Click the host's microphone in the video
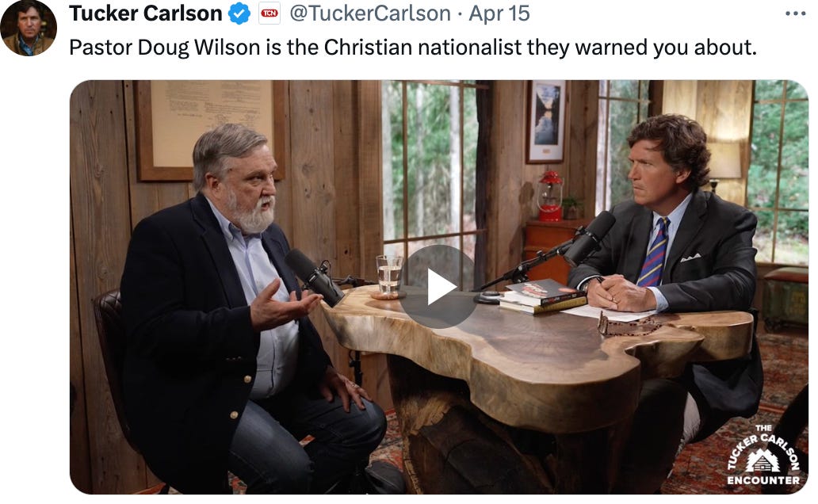 (589, 239)
